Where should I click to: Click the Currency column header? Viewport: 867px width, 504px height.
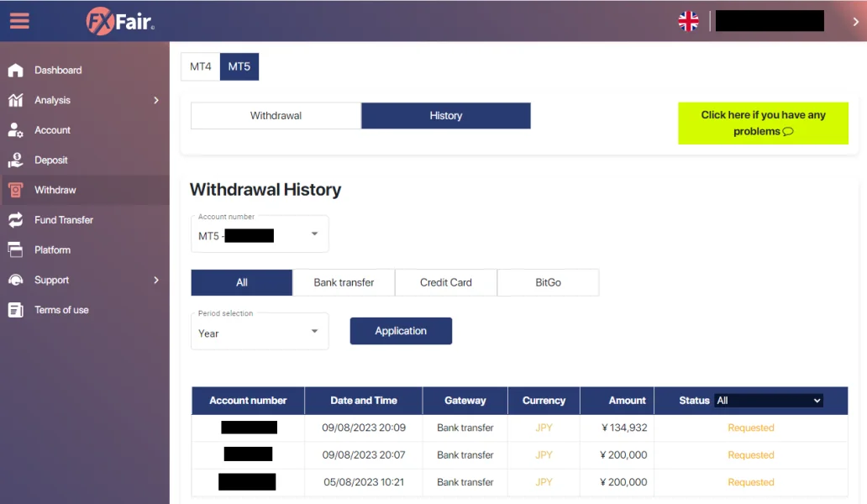(x=544, y=401)
